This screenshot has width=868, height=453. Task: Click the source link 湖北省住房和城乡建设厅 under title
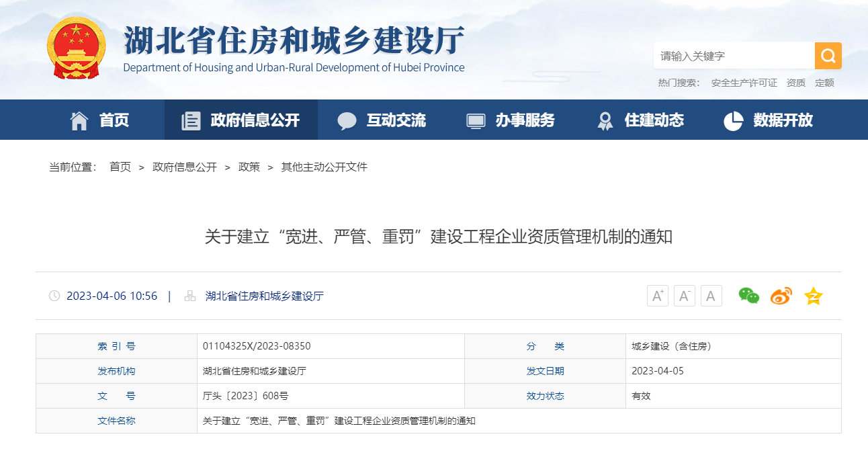point(265,296)
